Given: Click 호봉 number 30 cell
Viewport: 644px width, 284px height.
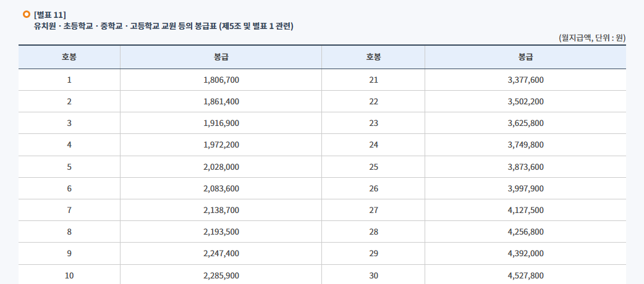Looking at the screenshot, I should pyautogui.click(x=373, y=275).
